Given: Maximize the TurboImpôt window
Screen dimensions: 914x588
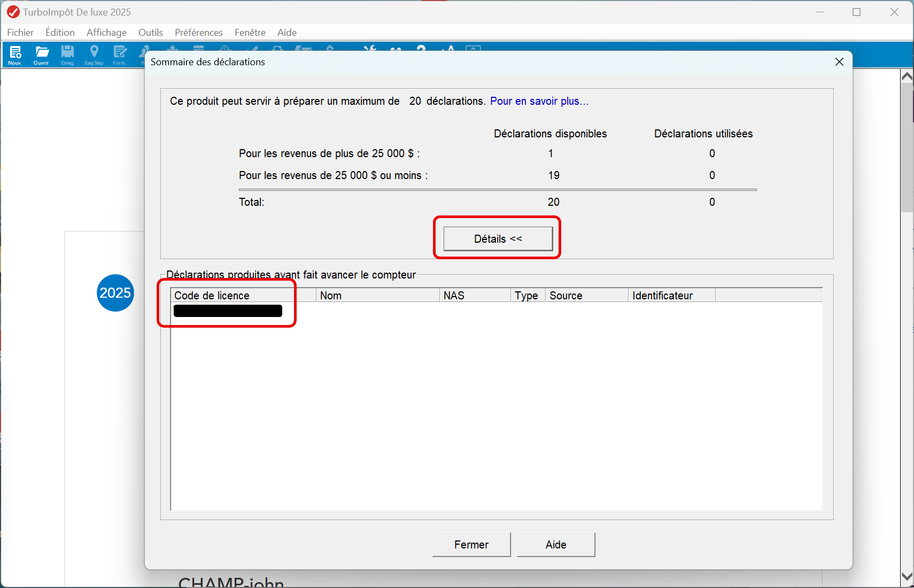Looking at the screenshot, I should point(856,12).
